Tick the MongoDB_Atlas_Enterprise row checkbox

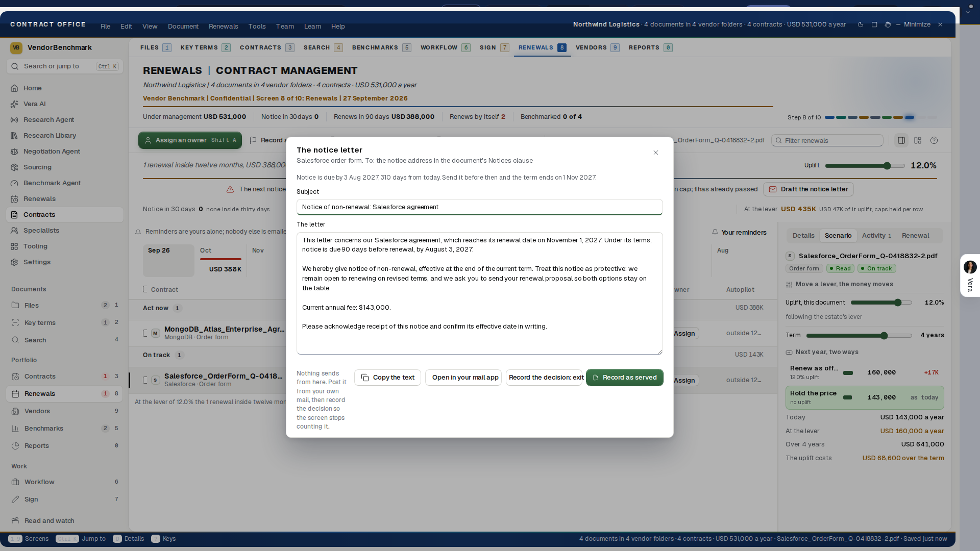tap(145, 333)
